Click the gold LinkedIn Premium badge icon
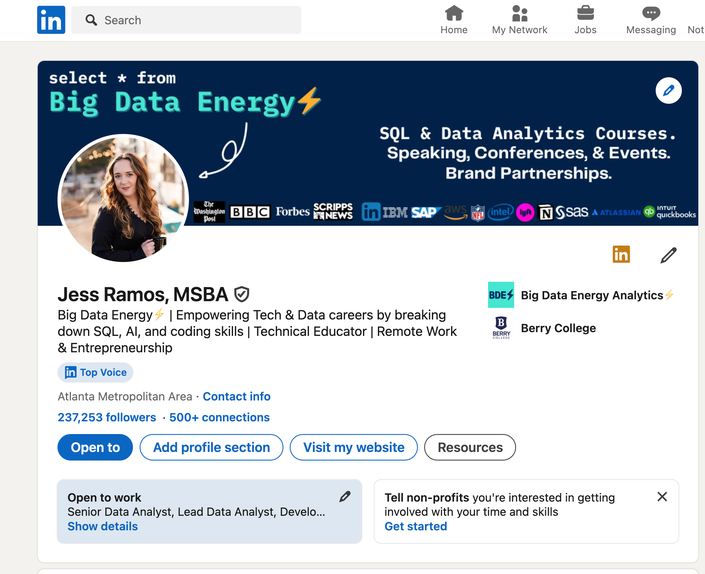 (621, 254)
